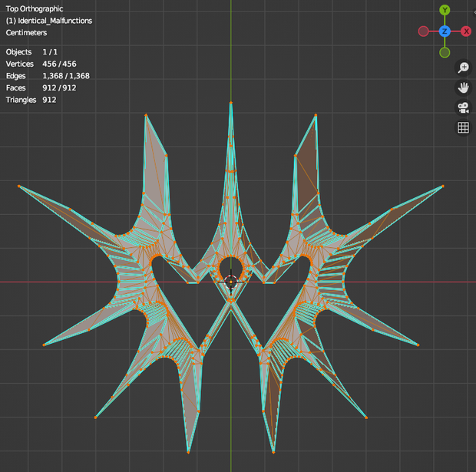Snap view to negative Y axis circle
The width and height of the screenshot is (476, 472).
pos(445,52)
